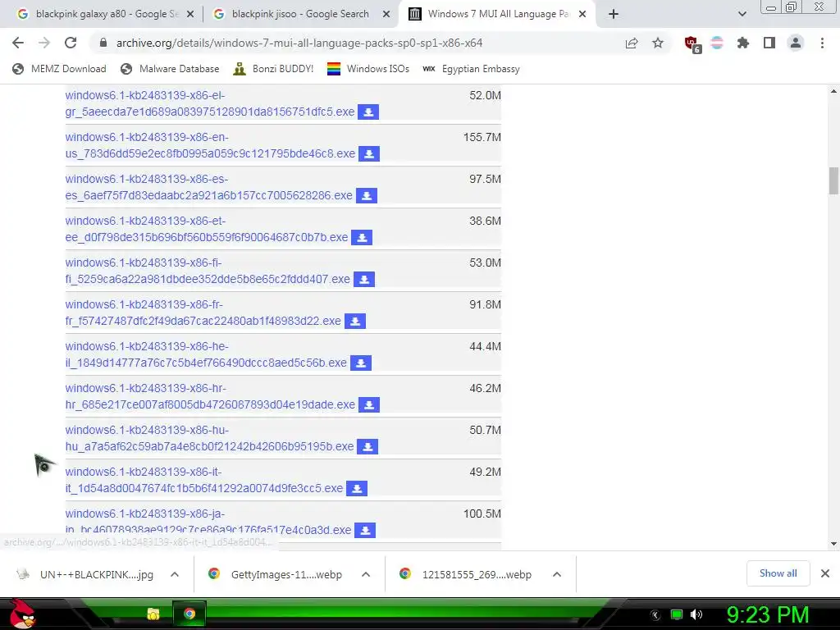This screenshot has height=630, width=840.
Task: Click download icon for the it-it exe file
Action: click(357, 488)
